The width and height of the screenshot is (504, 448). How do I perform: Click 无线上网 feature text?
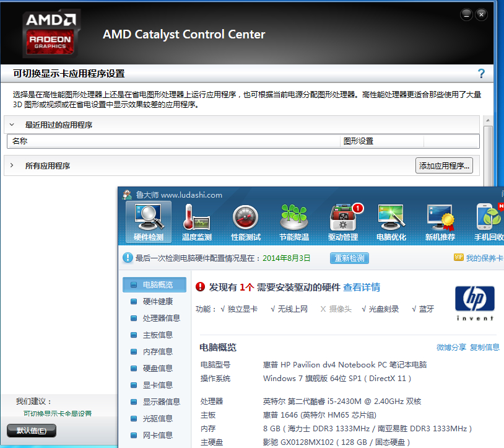[292, 309]
